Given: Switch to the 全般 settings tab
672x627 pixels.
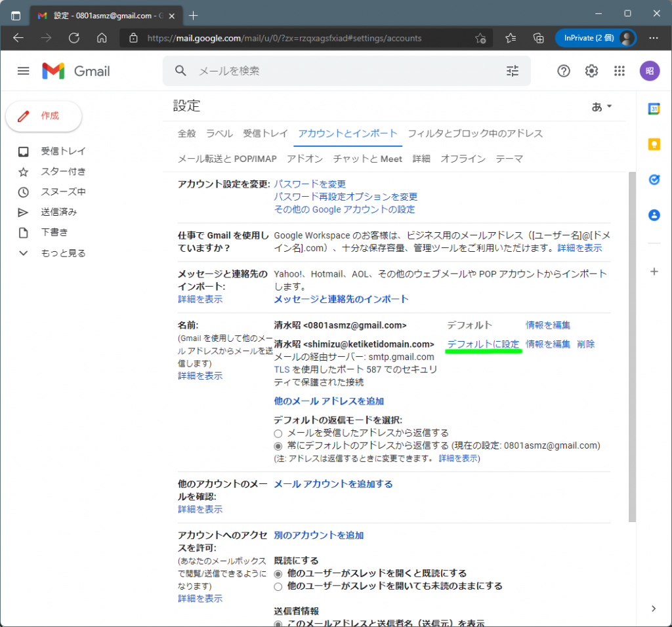Looking at the screenshot, I should point(187,134).
